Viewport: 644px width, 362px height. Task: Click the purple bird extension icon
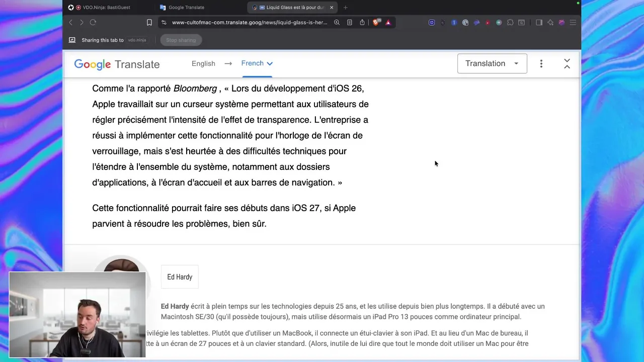(476, 23)
